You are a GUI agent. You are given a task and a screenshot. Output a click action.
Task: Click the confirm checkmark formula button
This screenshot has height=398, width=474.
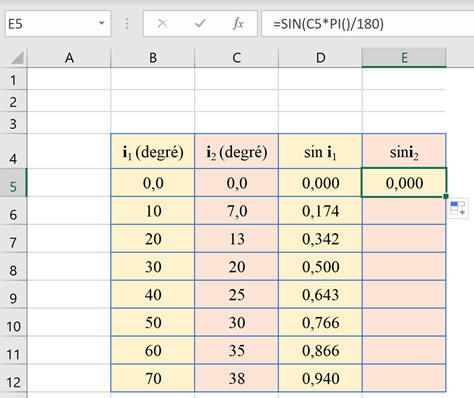(x=200, y=24)
